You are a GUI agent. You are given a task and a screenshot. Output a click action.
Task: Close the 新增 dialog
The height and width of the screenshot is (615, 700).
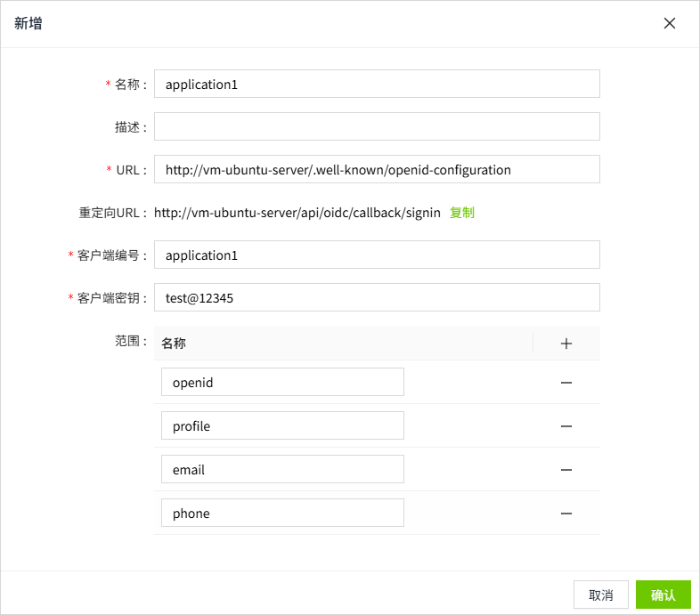click(x=670, y=23)
